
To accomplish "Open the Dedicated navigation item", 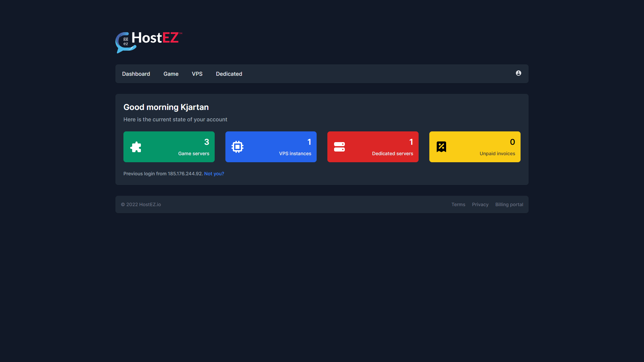I will pos(229,74).
